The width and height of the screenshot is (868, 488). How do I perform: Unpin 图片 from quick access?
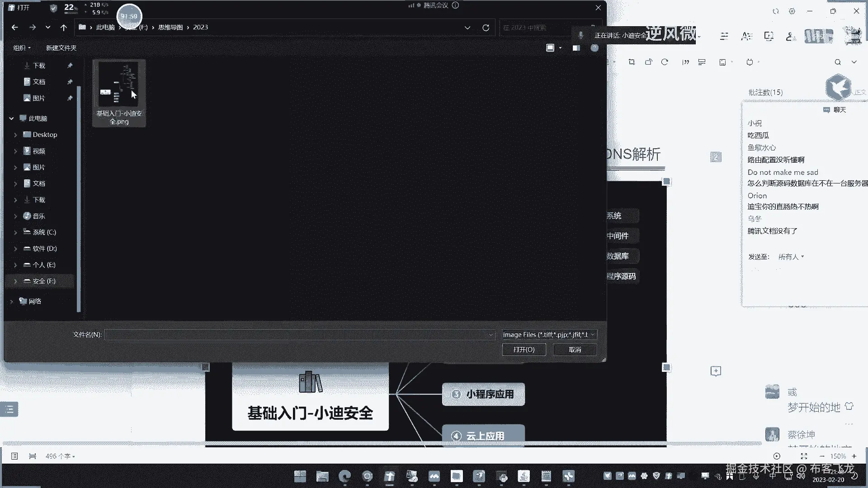[x=70, y=98]
